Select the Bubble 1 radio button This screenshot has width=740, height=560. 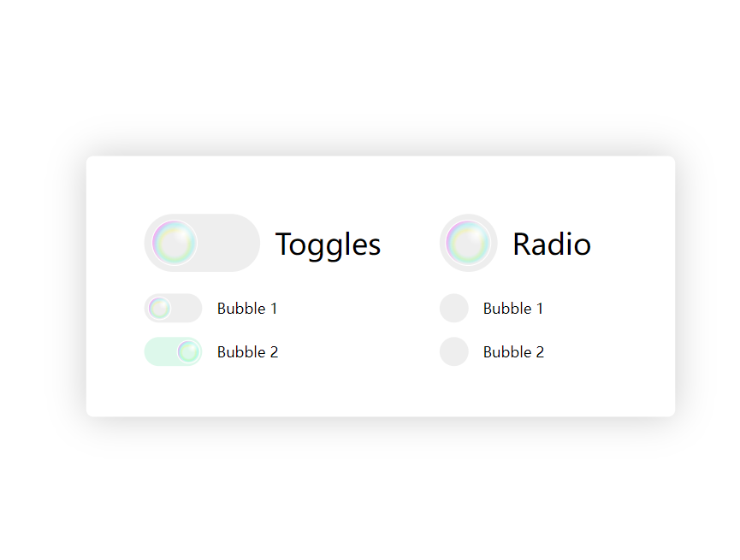(x=453, y=308)
